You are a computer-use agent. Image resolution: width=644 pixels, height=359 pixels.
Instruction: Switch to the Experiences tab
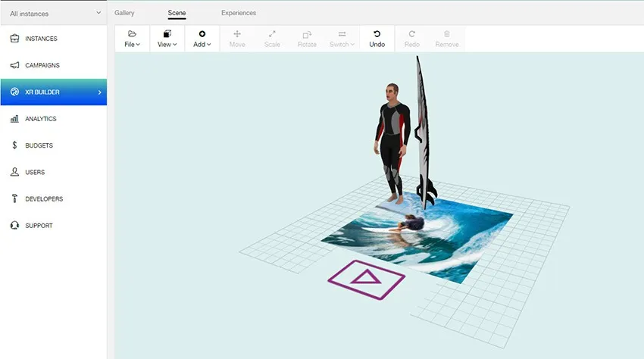coord(239,13)
